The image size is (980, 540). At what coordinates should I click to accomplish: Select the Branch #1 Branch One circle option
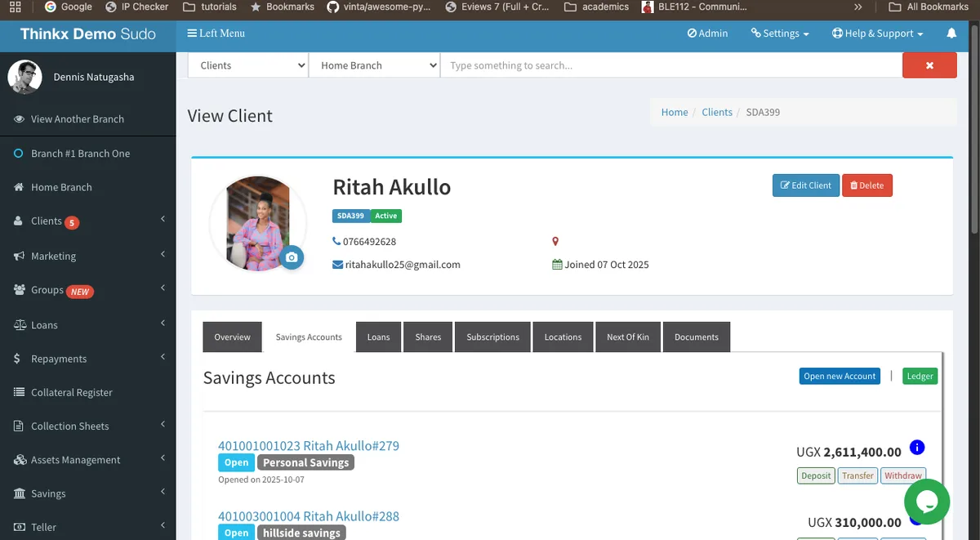18,154
